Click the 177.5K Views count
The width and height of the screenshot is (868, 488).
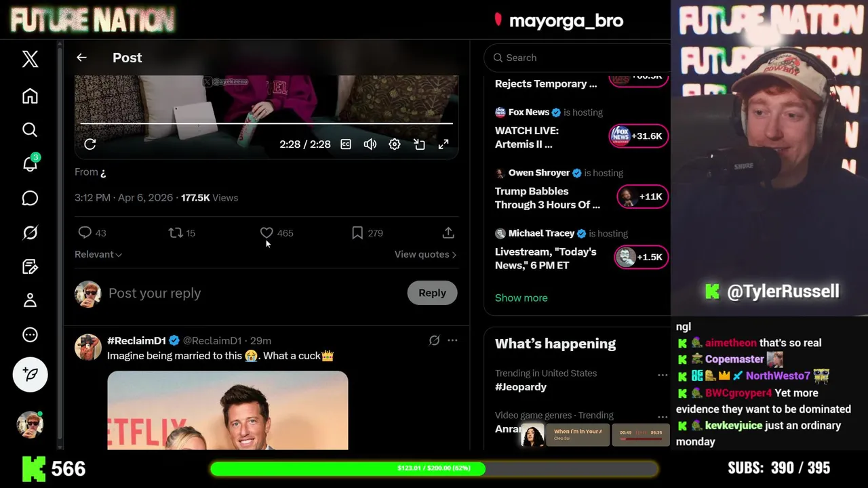210,197
